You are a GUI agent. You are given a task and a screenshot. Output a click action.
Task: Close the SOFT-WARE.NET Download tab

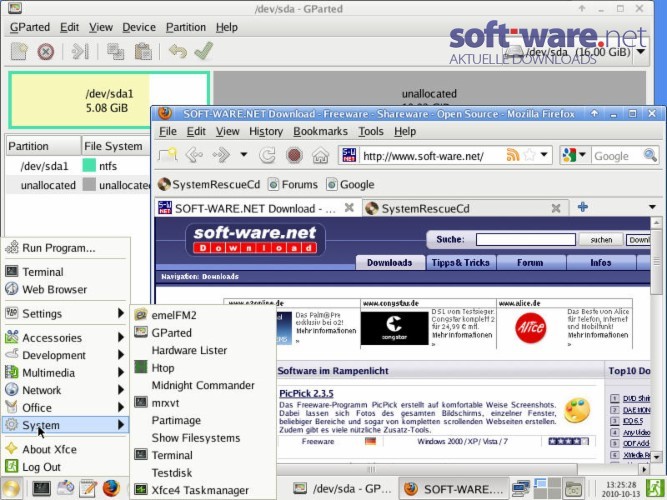[349, 208]
